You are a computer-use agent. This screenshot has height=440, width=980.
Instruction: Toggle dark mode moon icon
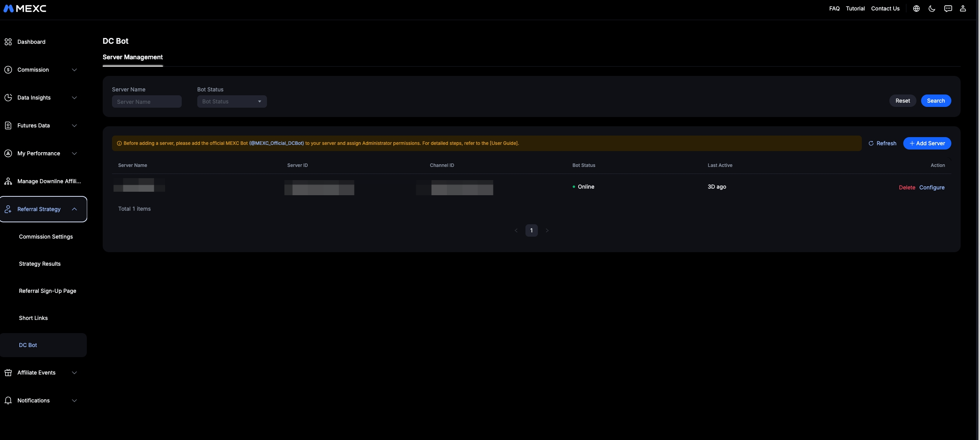[x=932, y=9]
